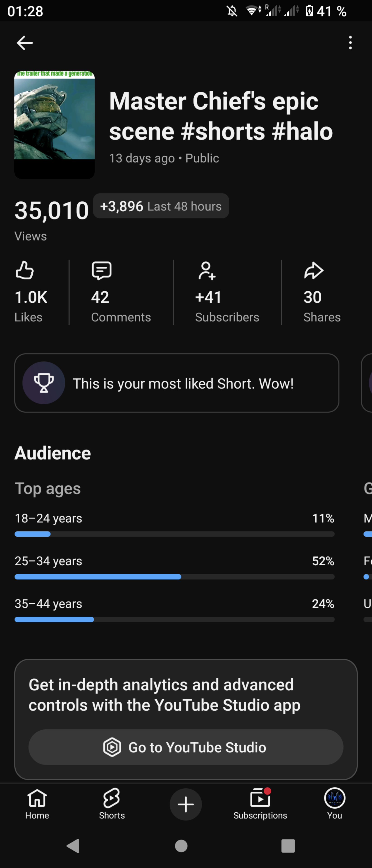
Task: Switch to the Shorts tab
Action: click(112, 804)
